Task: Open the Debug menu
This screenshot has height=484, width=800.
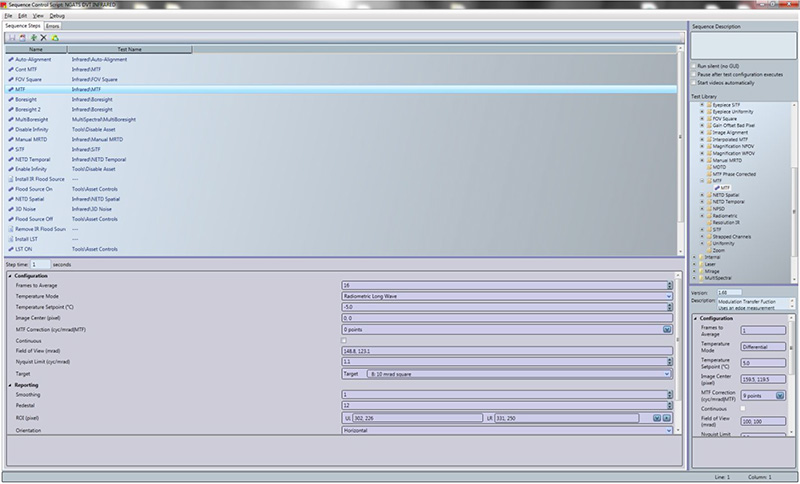Action: coord(57,17)
